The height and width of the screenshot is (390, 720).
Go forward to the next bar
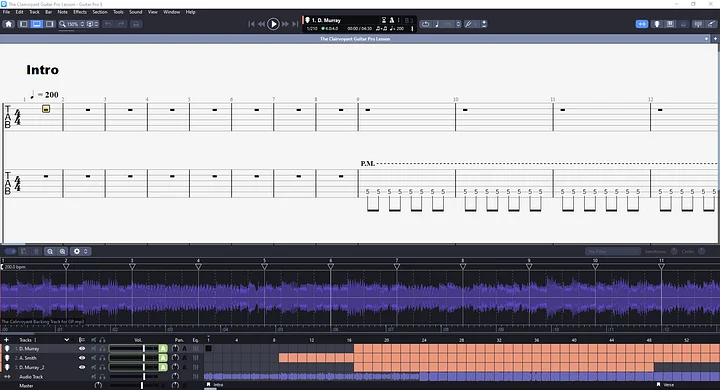pyautogui.click(x=285, y=24)
